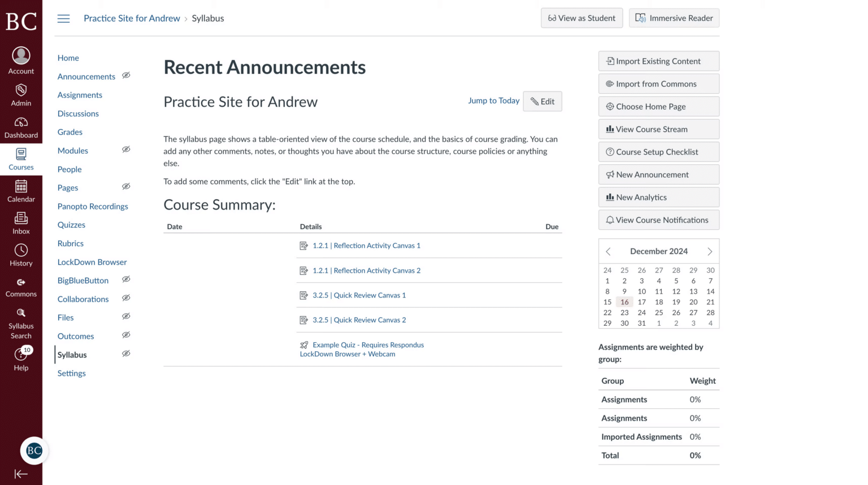Toggle the Syllabus visibility eye icon
Viewport: 868px width, 485px height.
[x=126, y=353]
